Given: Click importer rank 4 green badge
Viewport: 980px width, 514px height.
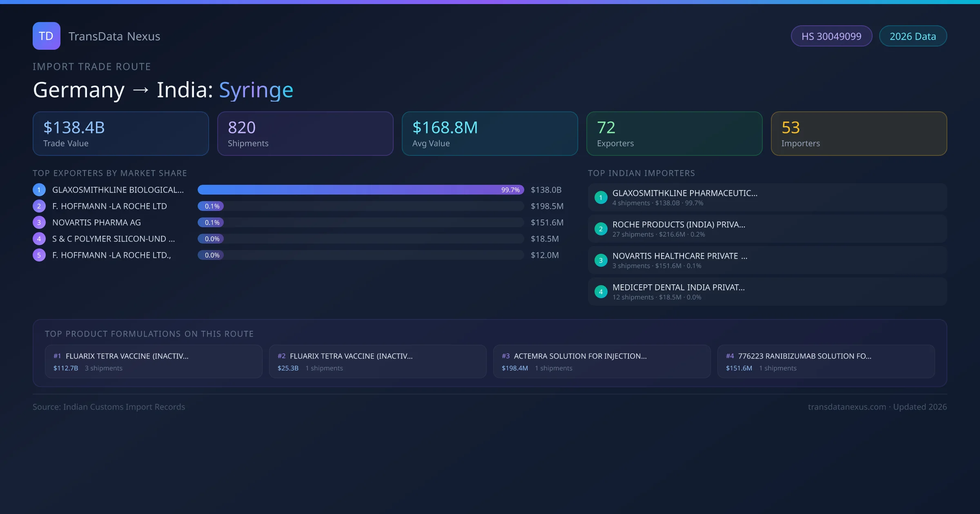Looking at the screenshot, I should coord(601,292).
